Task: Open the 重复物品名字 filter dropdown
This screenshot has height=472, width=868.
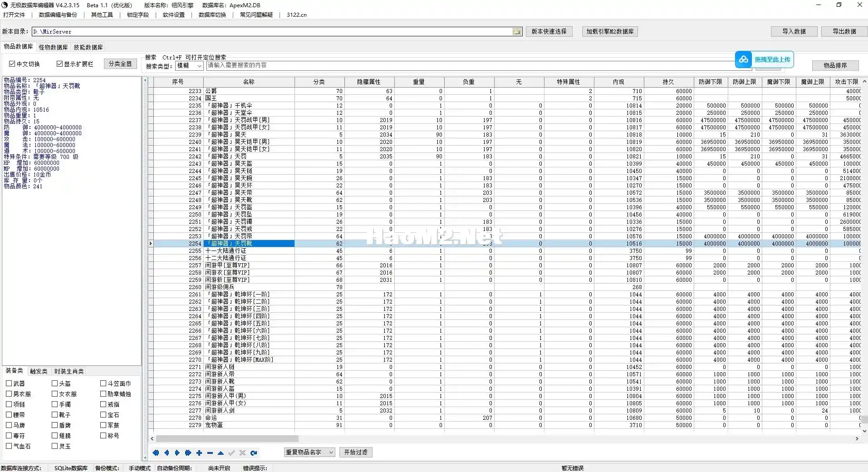Action: 309,452
